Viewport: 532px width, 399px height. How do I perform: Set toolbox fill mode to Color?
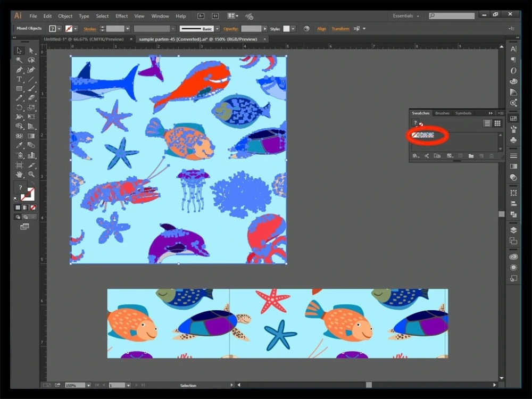point(18,207)
